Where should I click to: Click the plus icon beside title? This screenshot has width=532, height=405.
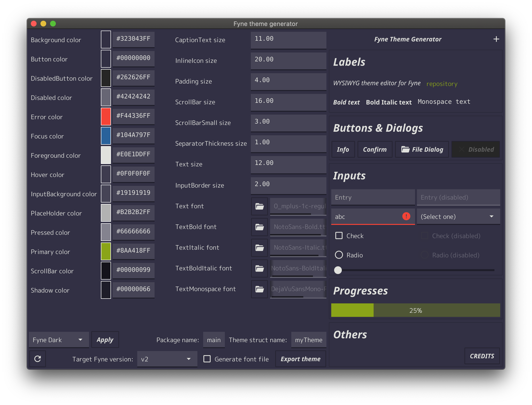pyautogui.click(x=496, y=39)
